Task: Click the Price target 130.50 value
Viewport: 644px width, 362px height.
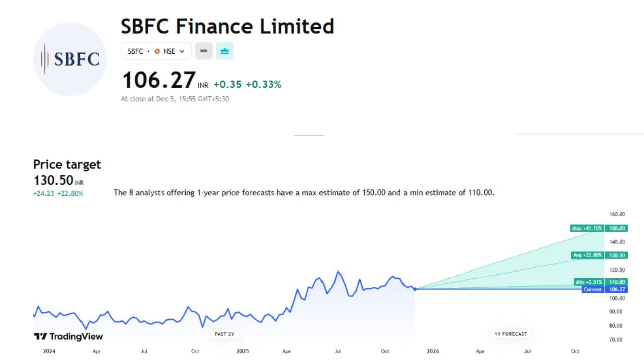Action: (x=57, y=179)
